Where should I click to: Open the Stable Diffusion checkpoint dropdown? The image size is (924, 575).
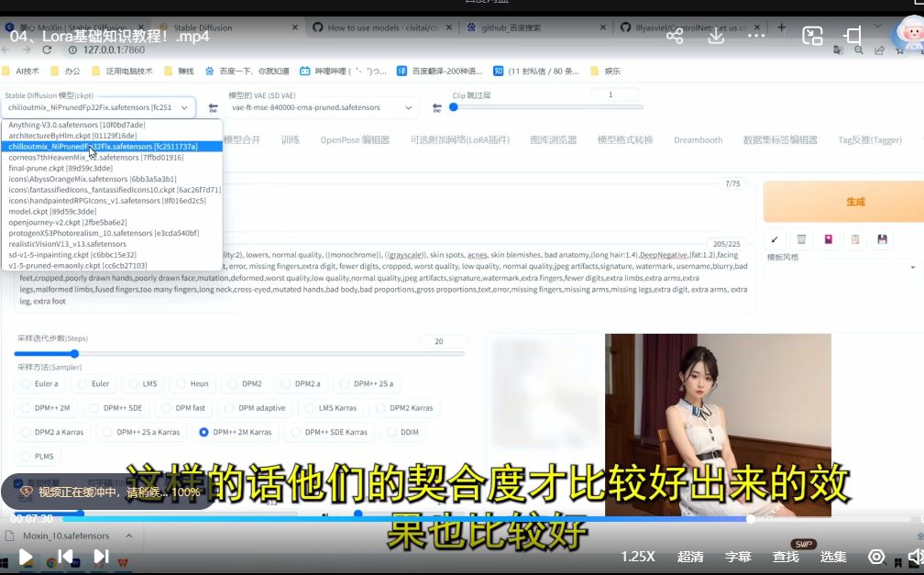click(x=98, y=108)
